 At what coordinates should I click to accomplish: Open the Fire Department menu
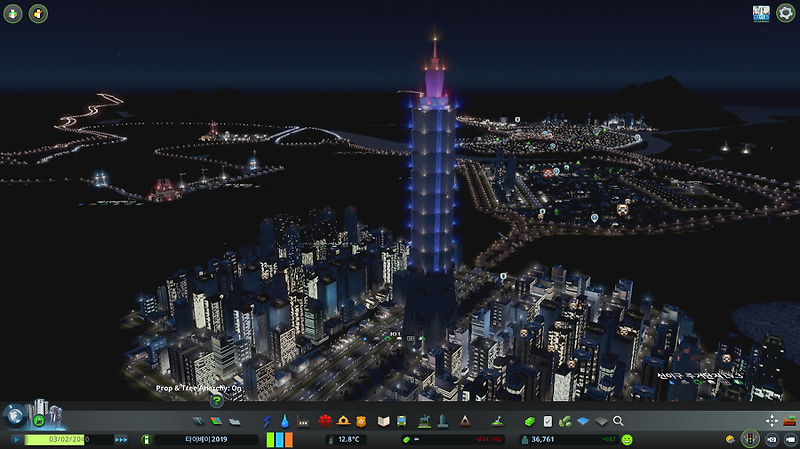click(x=343, y=421)
